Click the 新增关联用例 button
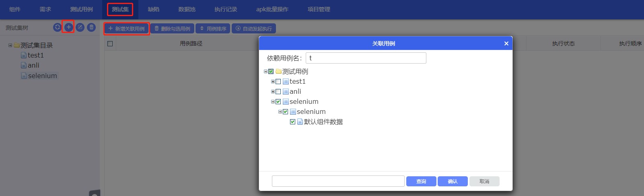The image size is (644, 196). click(x=126, y=29)
